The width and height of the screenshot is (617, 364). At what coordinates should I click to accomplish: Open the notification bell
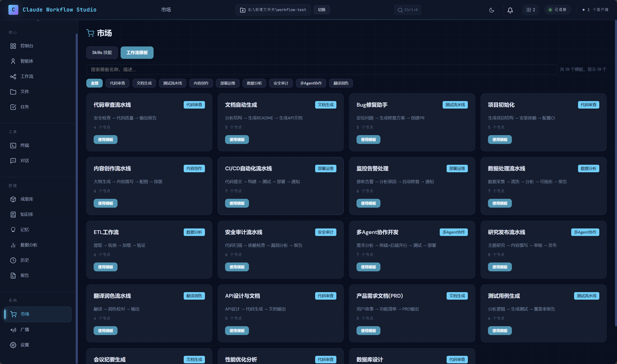click(510, 10)
